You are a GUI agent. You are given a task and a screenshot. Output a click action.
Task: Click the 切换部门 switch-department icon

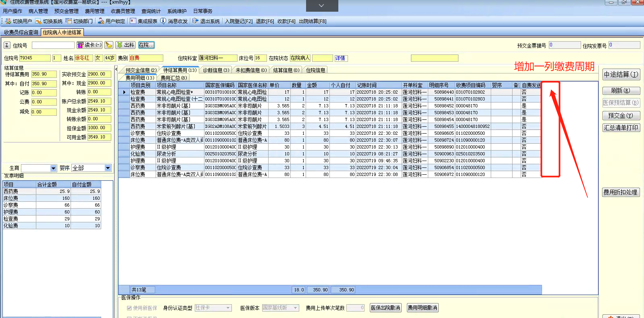click(x=69, y=21)
